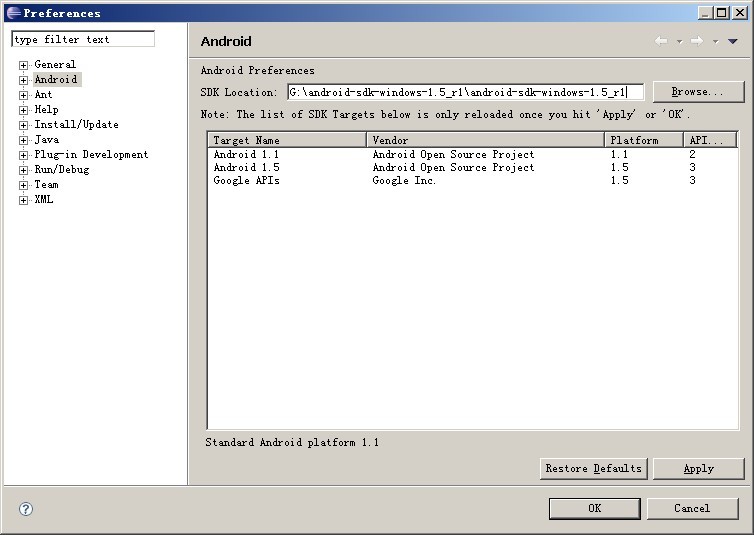Close the Preferences window
Image resolution: width=754 pixels, height=535 pixels.
coord(740,13)
